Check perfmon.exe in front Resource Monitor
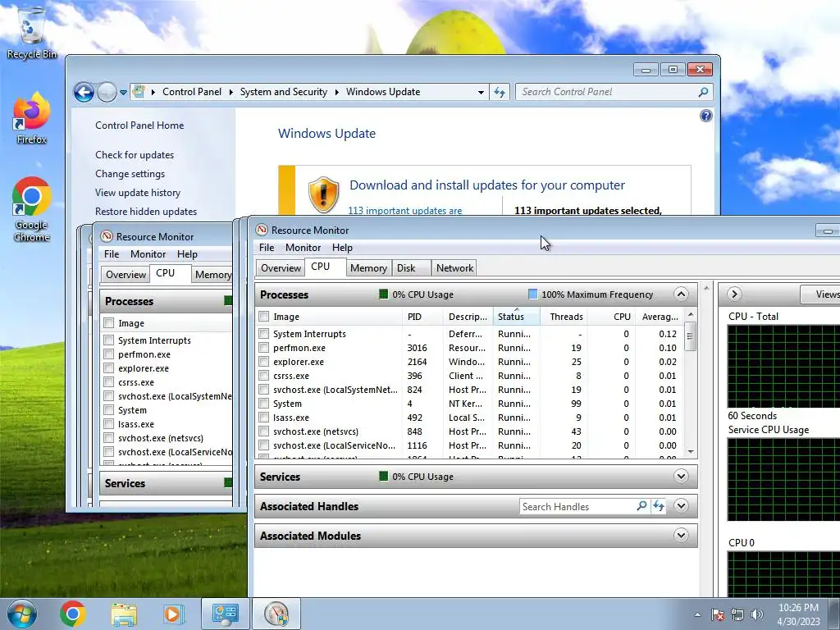Image resolution: width=840 pixels, height=630 pixels. (263, 347)
